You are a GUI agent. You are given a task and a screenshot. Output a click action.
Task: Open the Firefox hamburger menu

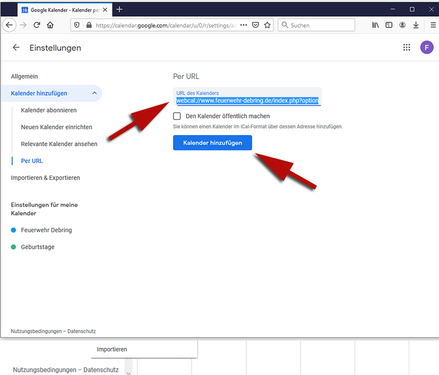[433, 25]
